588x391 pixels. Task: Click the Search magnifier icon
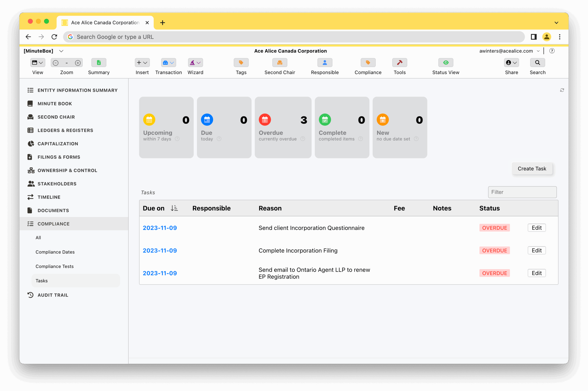(x=537, y=63)
